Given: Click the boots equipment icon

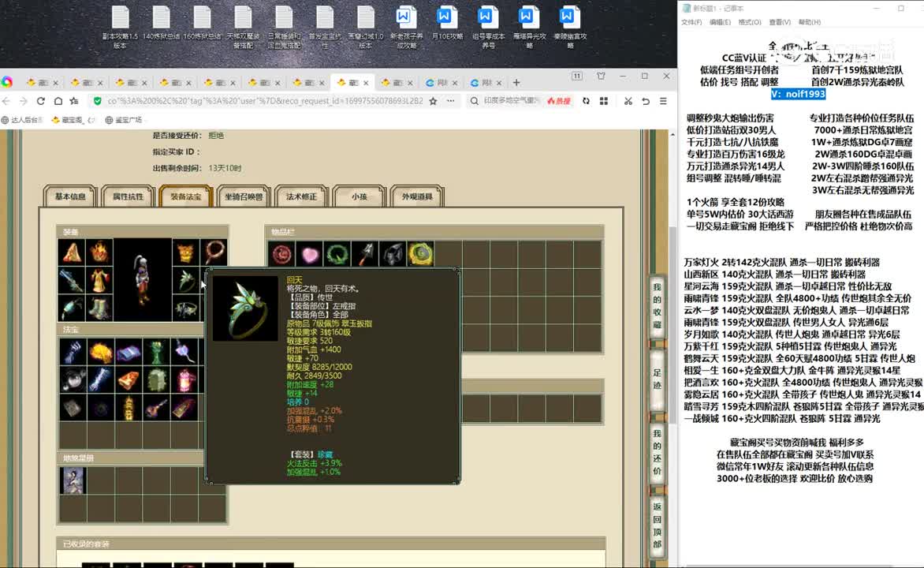Looking at the screenshot, I should click(x=99, y=308).
